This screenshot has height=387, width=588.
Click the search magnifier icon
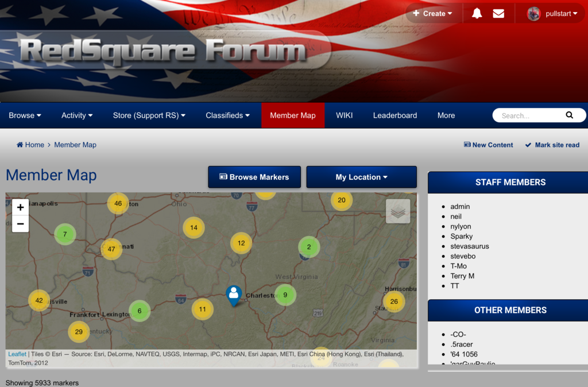[569, 115]
